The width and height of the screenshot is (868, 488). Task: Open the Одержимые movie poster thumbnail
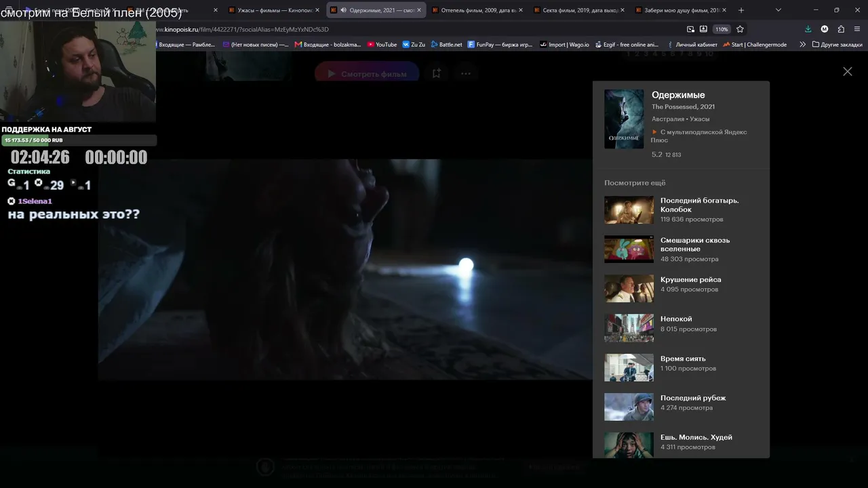point(624,119)
